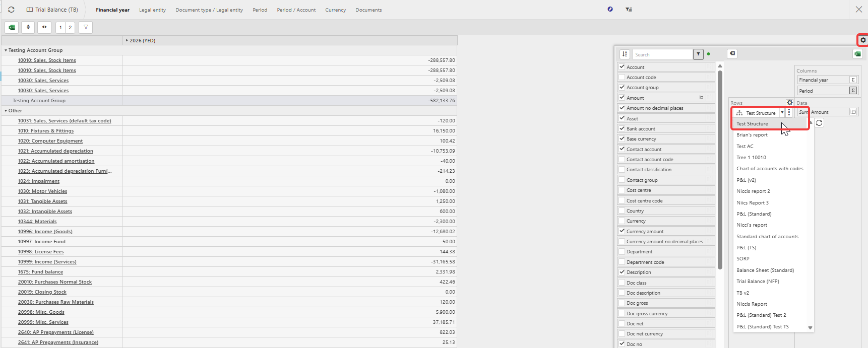Open the Document type / Legal entity tab
868x348 pixels.
click(209, 10)
